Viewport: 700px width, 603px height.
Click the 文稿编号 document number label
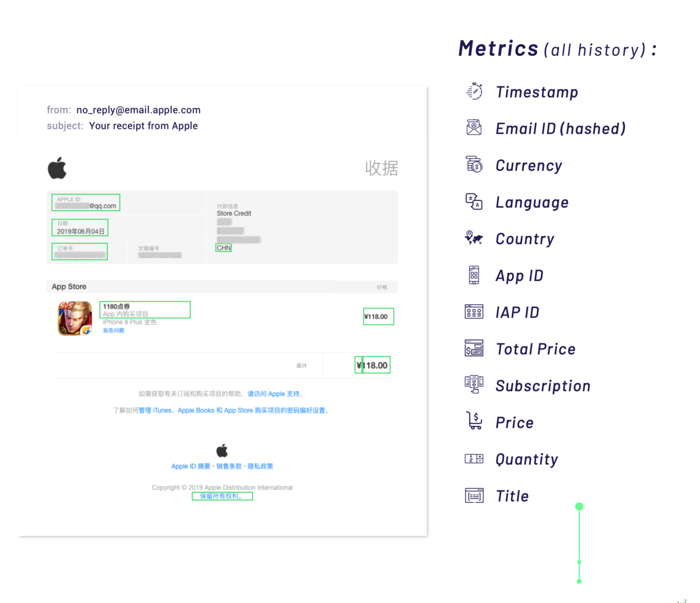[x=149, y=248]
